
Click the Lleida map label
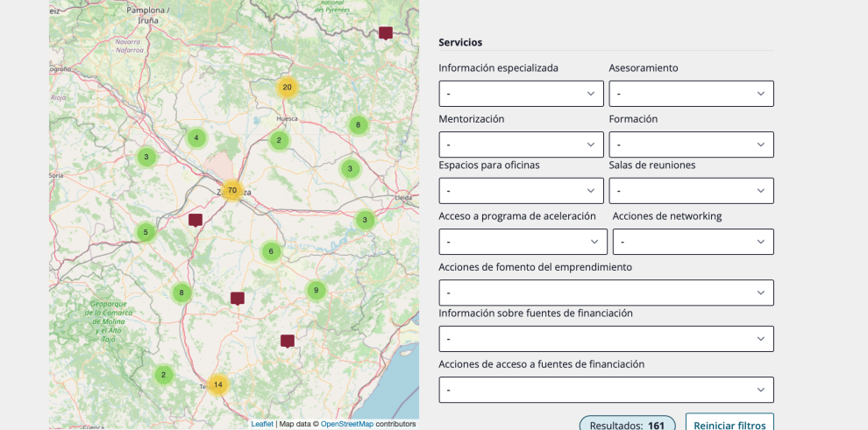point(403,197)
